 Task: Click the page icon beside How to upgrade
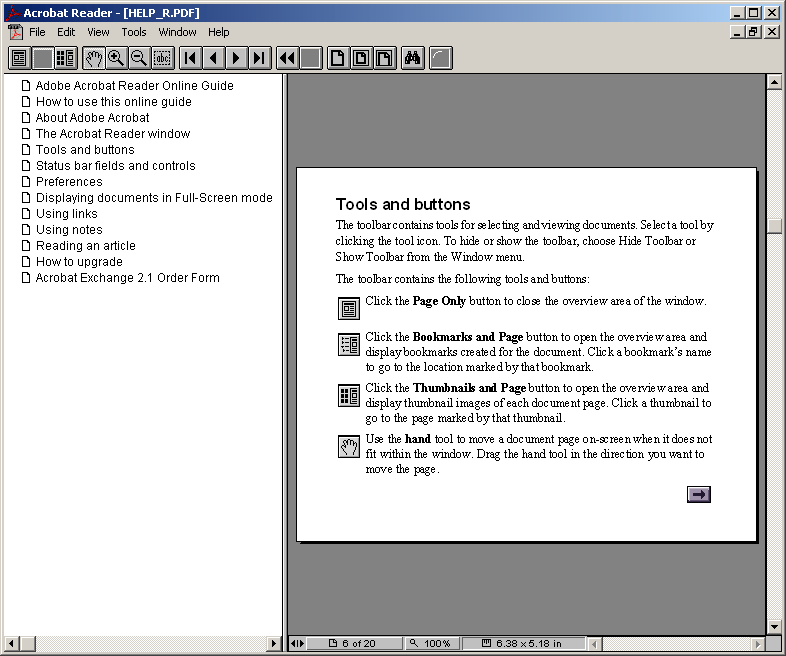pyautogui.click(x=26, y=262)
